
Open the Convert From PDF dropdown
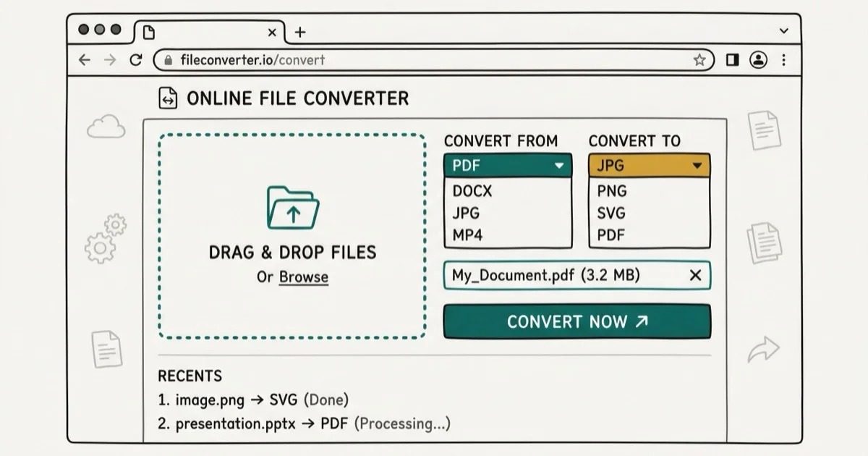click(508, 166)
